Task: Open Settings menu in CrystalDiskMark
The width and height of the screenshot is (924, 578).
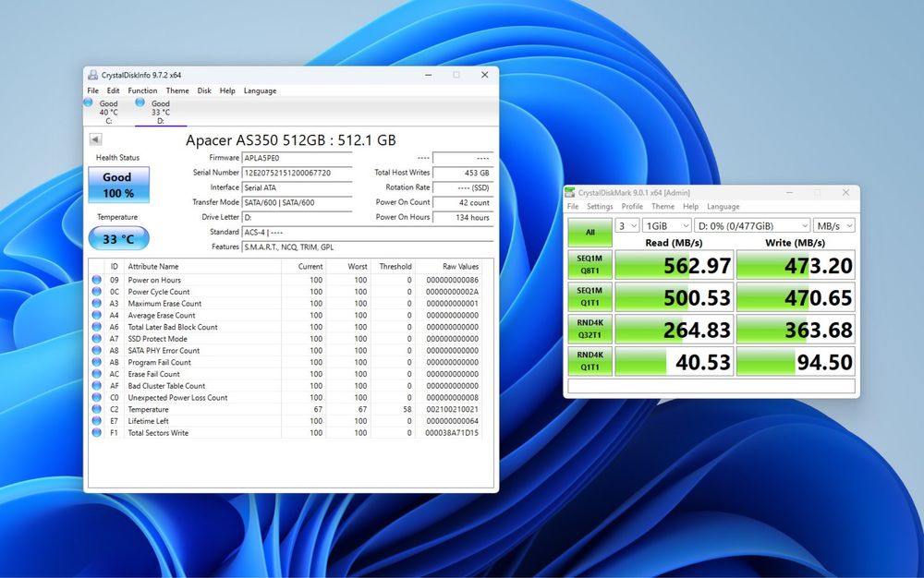Action: (x=600, y=207)
